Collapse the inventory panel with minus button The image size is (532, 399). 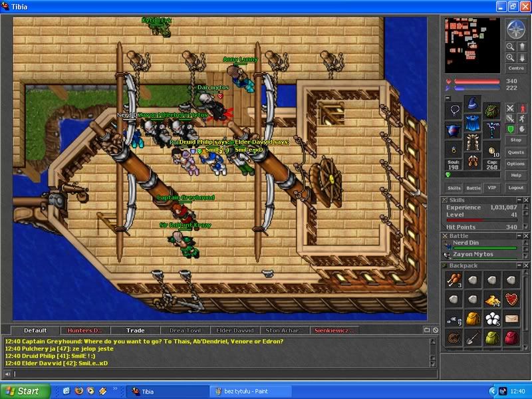click(x=448, y=98)
